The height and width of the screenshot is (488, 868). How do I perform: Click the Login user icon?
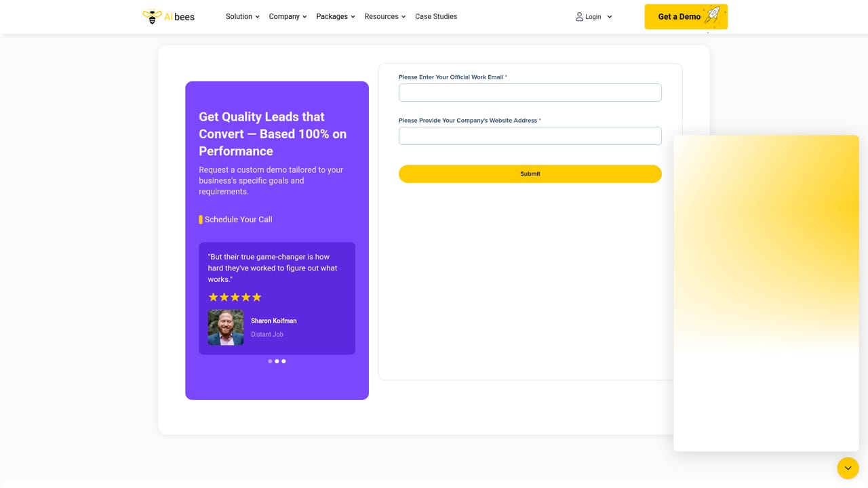click(x=579, y=16)
